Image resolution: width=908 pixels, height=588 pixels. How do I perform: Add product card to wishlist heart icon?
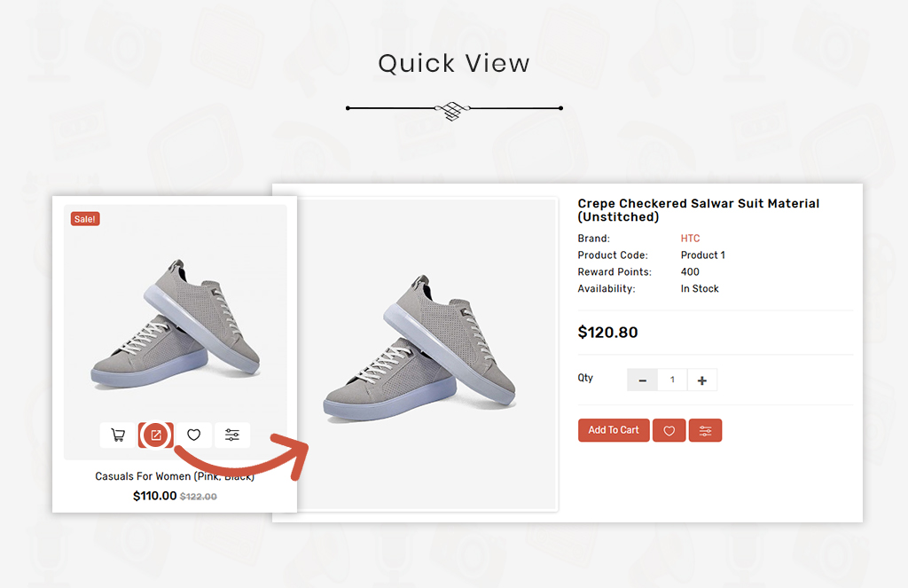pyautogui.click(x=194, y=435)
